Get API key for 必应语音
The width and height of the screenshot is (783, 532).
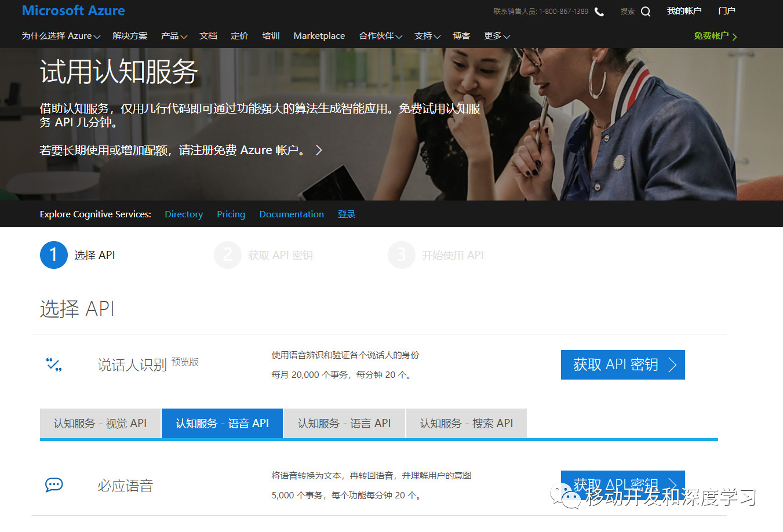(x=623, y=485)
